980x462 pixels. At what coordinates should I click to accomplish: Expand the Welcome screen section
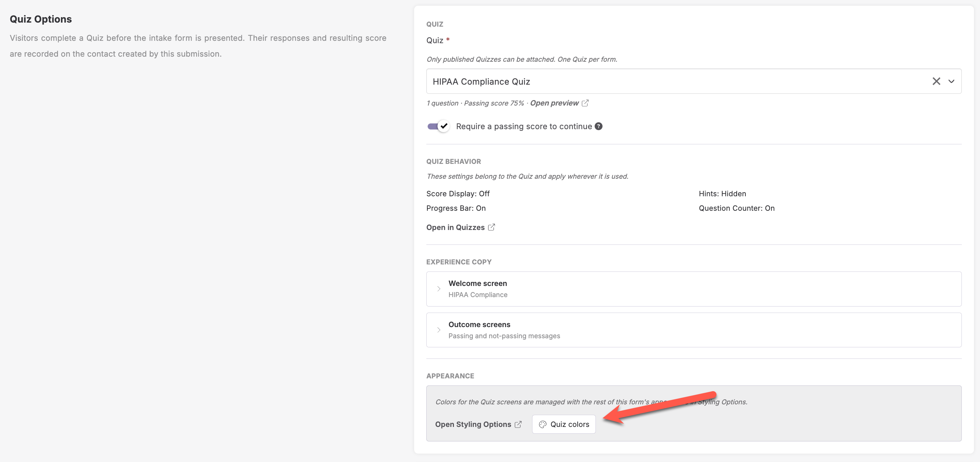(694, 289)
